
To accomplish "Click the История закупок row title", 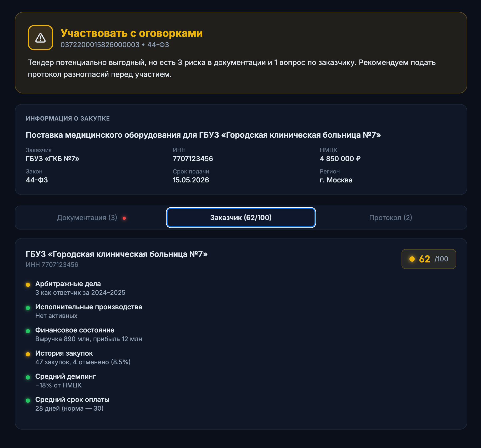I will point(64,353).
